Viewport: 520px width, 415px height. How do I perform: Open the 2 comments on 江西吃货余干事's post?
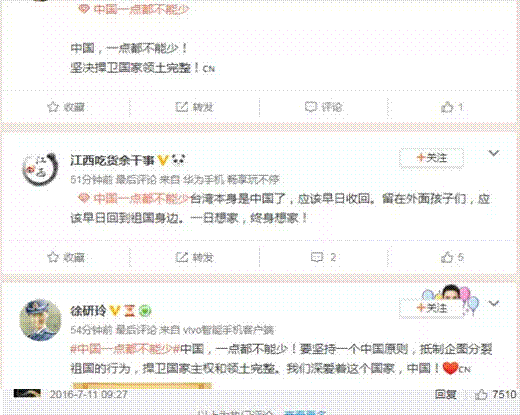pos(323,257)
